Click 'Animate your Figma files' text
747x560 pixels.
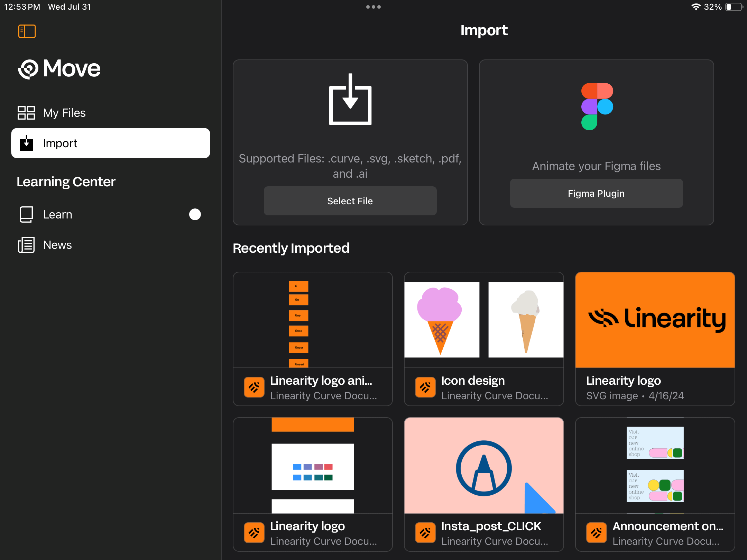pyautogui.click(x=596, y=166)
